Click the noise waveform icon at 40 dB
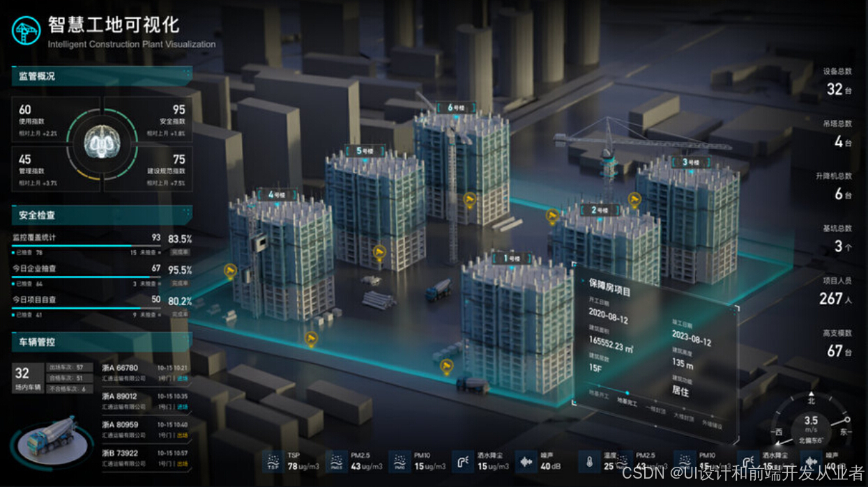The width and height of the screenshot is (868, 487). (x=526, y=461)
